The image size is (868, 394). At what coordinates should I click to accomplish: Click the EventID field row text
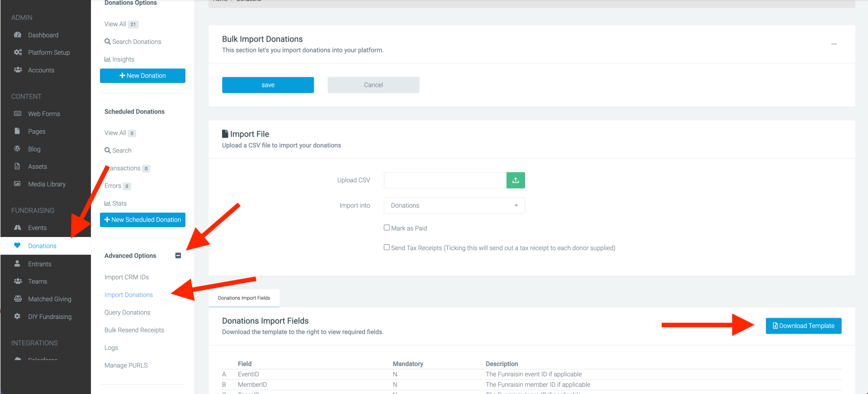tap(248, 374)
